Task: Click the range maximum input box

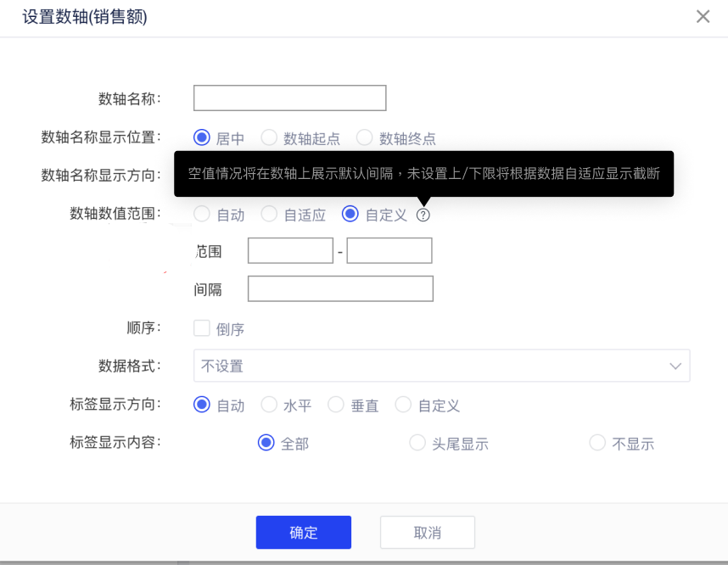Action: (x=389, y=251)
